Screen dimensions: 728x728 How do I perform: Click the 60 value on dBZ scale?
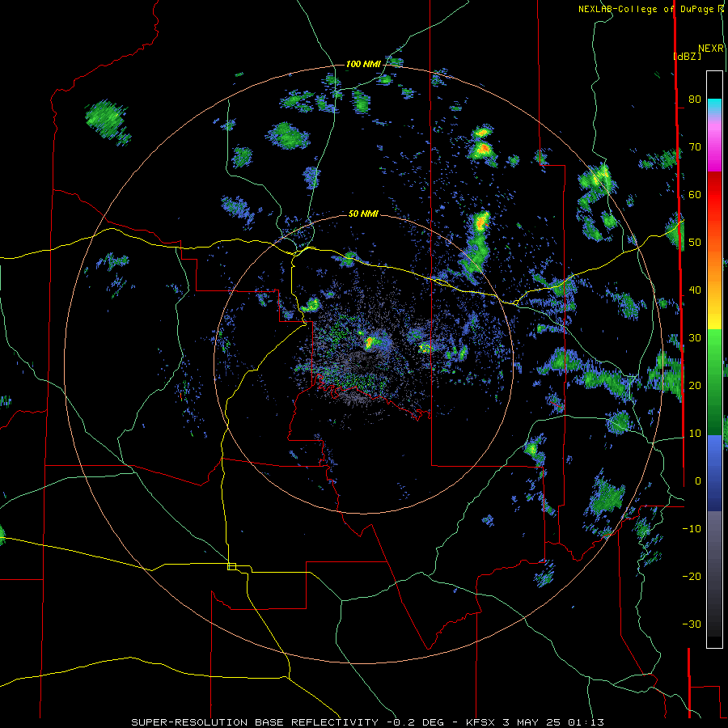tap(695, 194)
